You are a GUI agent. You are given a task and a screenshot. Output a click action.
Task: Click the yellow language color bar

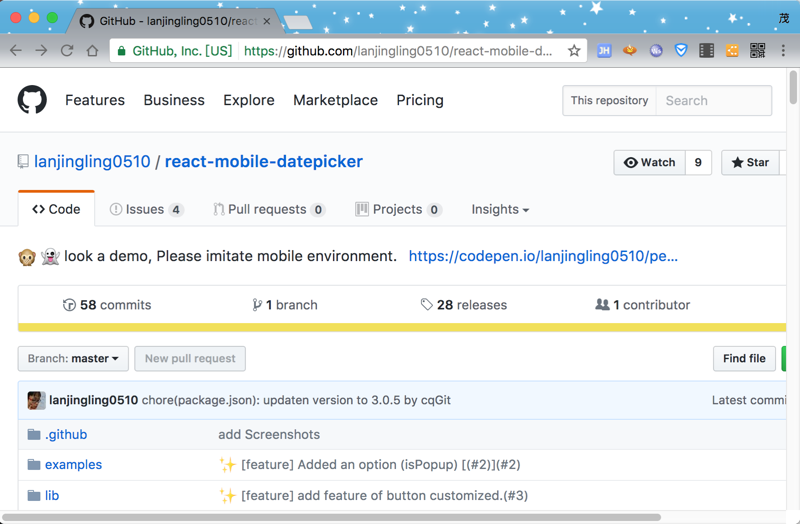[x=400, y=327]
